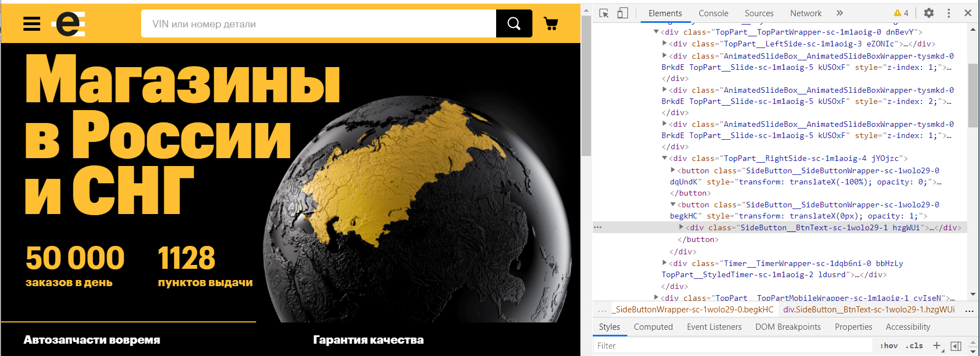Switch to the Elements tab

coord(665,13)
